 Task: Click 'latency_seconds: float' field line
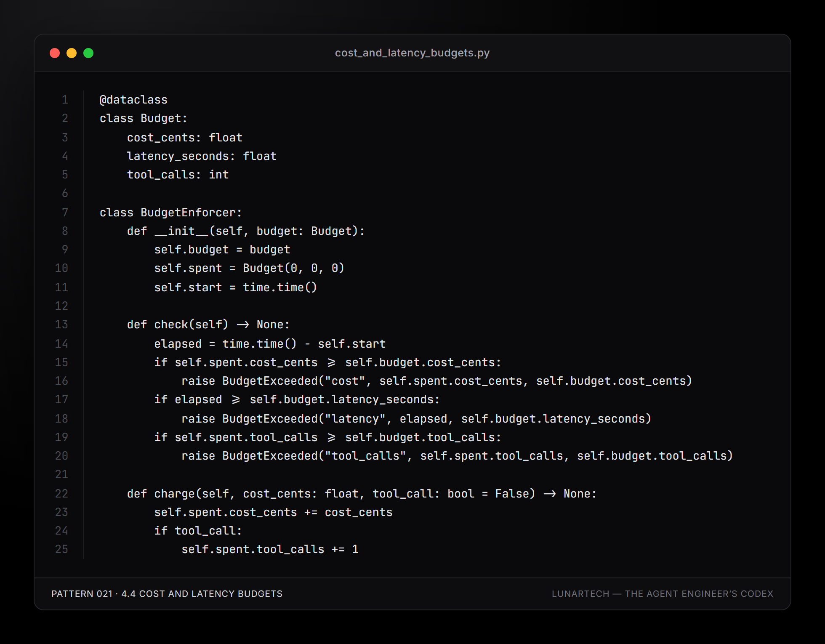coord(202,156)
